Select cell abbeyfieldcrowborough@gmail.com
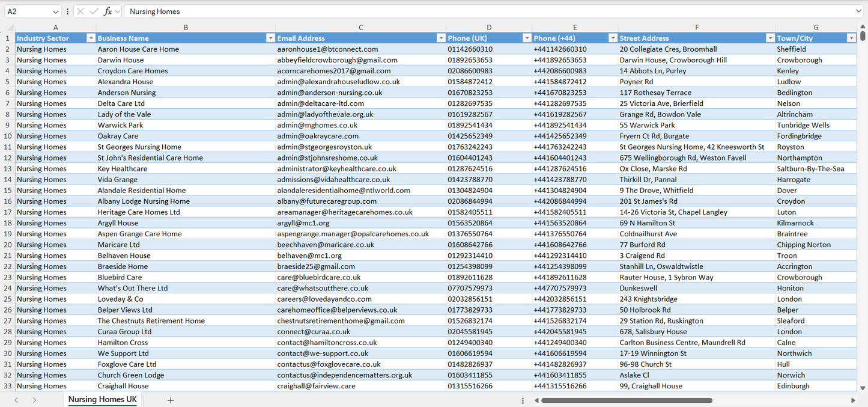 pos(360,60)
